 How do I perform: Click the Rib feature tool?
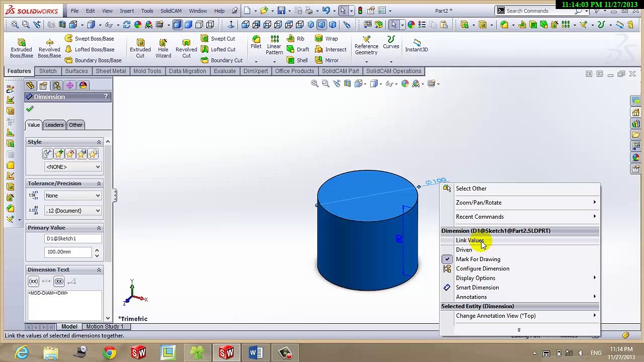point(296,39)
